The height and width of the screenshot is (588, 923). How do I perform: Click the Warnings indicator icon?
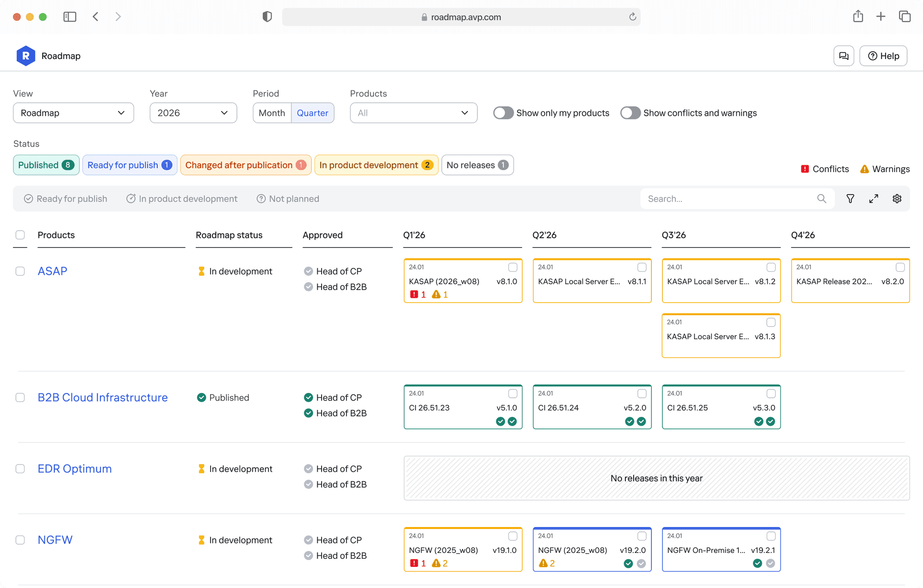[864, 169]
